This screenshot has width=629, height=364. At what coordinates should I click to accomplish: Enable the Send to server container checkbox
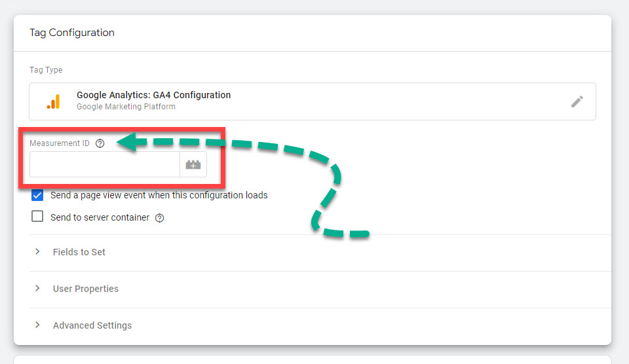point(37,217)
